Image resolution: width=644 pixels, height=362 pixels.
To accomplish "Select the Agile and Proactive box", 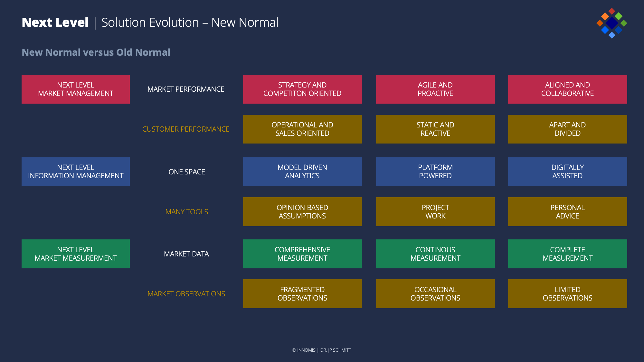I will click(x=435, y=89).
